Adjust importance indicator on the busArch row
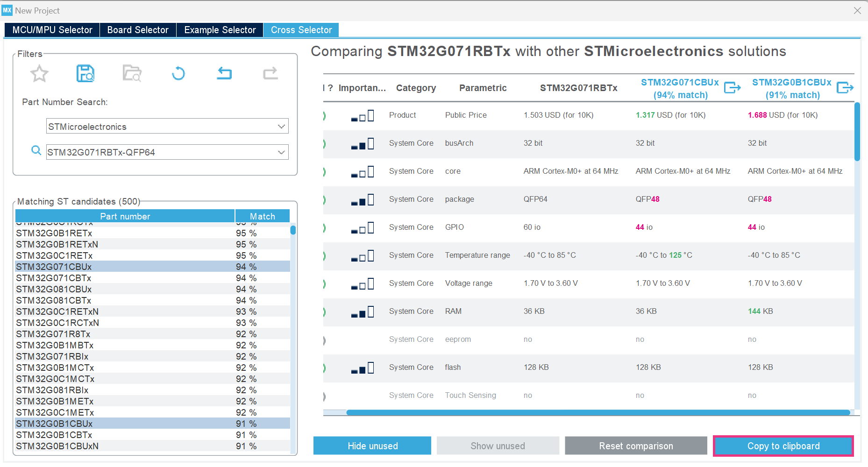The image size is (868, 467). [363, 144]
